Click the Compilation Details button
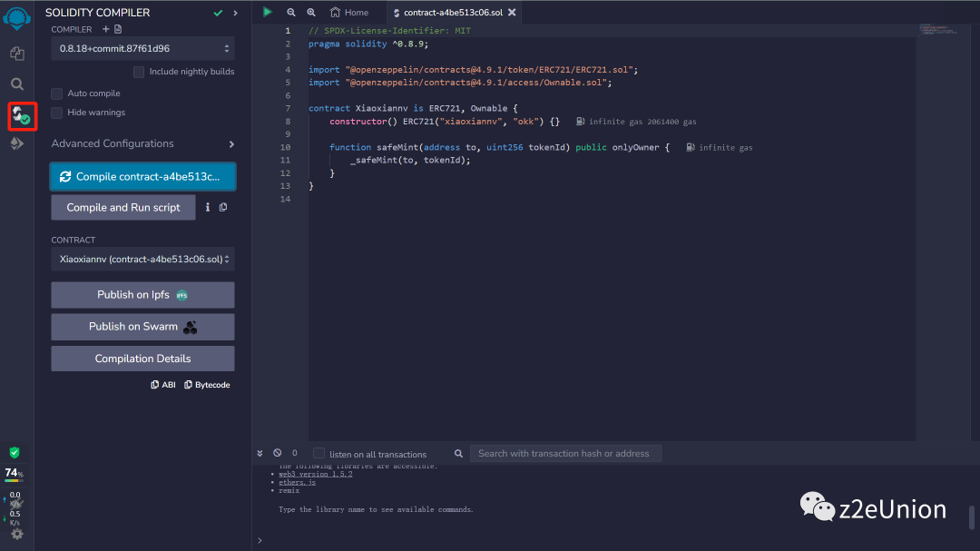 click(x=142, y=359)
